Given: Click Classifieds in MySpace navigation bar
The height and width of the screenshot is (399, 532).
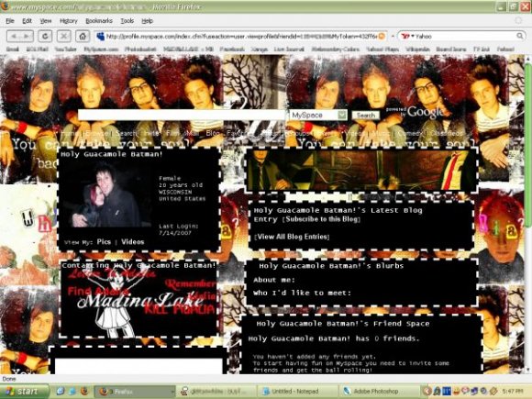Looking at the screenshot, I should (447, 133).
